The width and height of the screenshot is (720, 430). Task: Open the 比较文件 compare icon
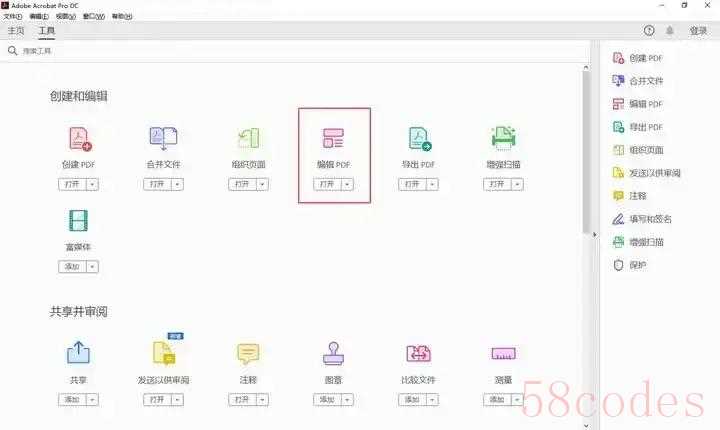pos(418,353)
